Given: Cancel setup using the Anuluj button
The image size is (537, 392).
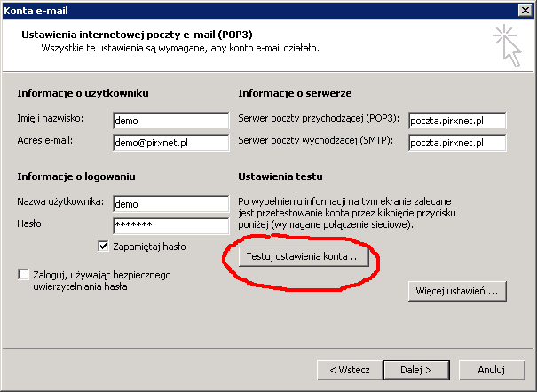Looking at the screenshot, I should pyautogui.click(x=491, y=368).
